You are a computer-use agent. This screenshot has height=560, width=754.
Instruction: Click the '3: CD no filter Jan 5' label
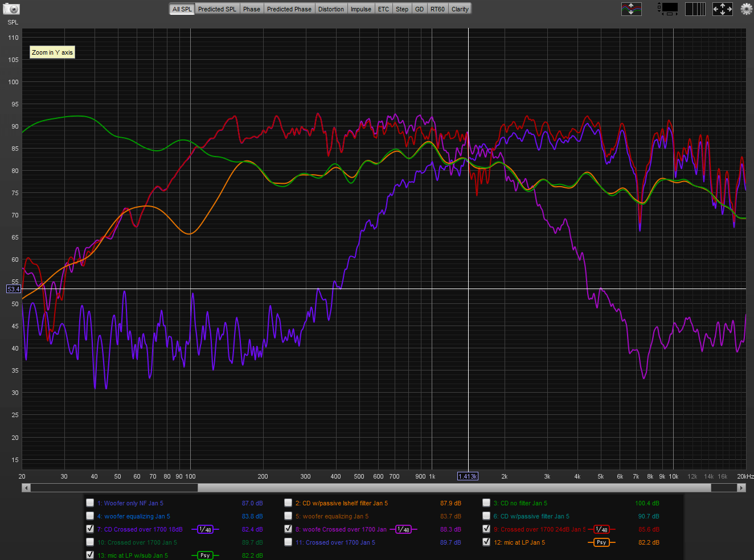pyautogui.click(x=521, y=503)
